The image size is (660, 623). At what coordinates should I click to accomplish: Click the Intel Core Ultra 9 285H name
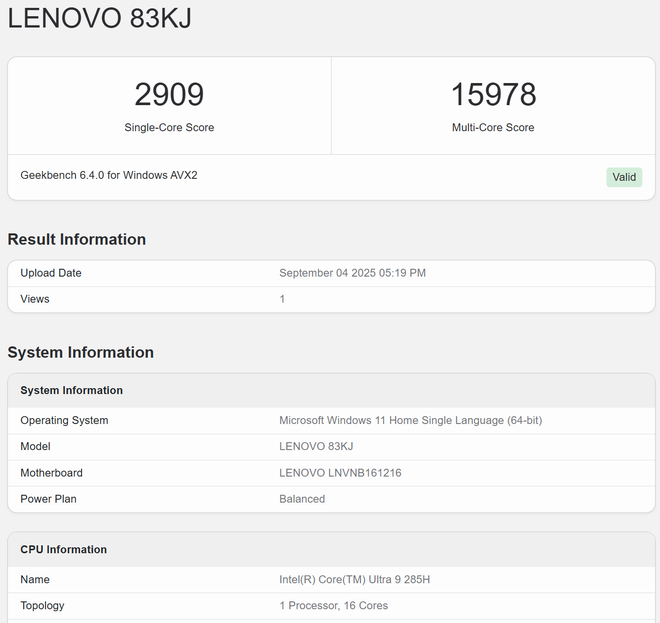[354, 580]
